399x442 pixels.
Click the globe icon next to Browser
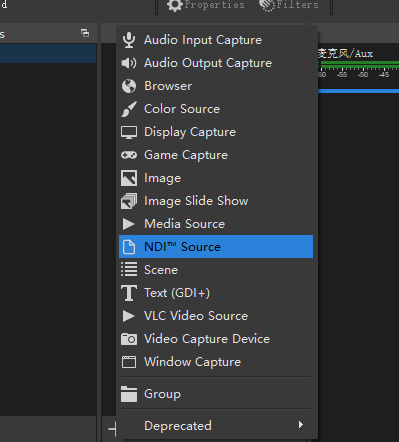coord(129,86)
